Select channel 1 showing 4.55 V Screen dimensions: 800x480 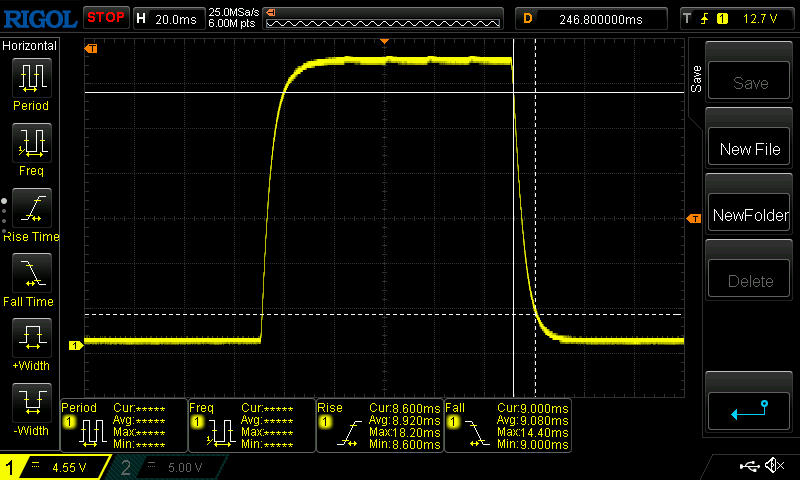click(x=55, y=467)
